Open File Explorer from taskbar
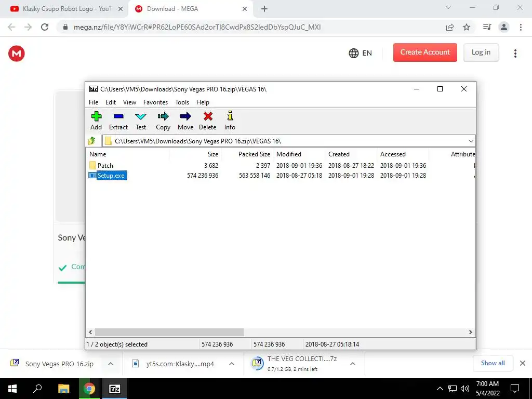The height and width of the screenshot is (399, 532). [x=63, y=389]
